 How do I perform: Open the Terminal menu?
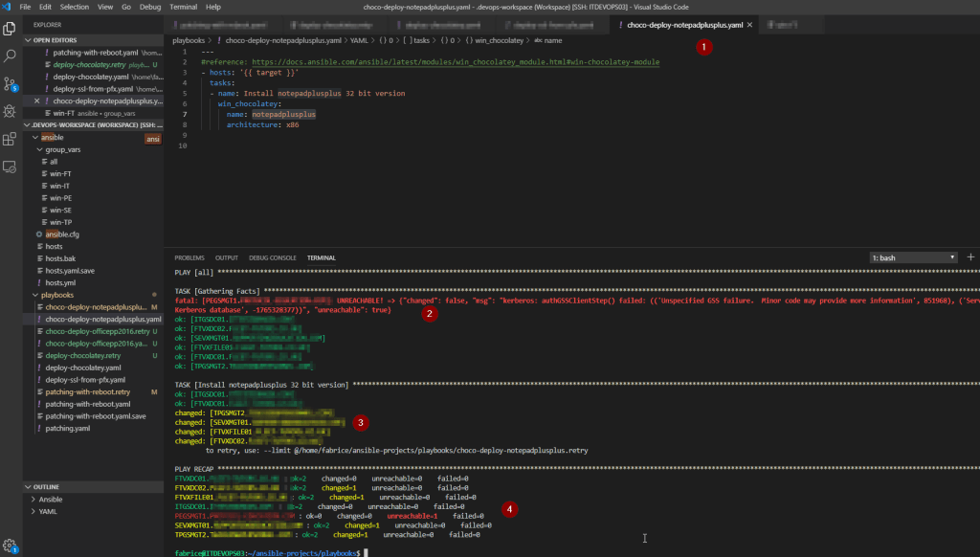(183, 7)
